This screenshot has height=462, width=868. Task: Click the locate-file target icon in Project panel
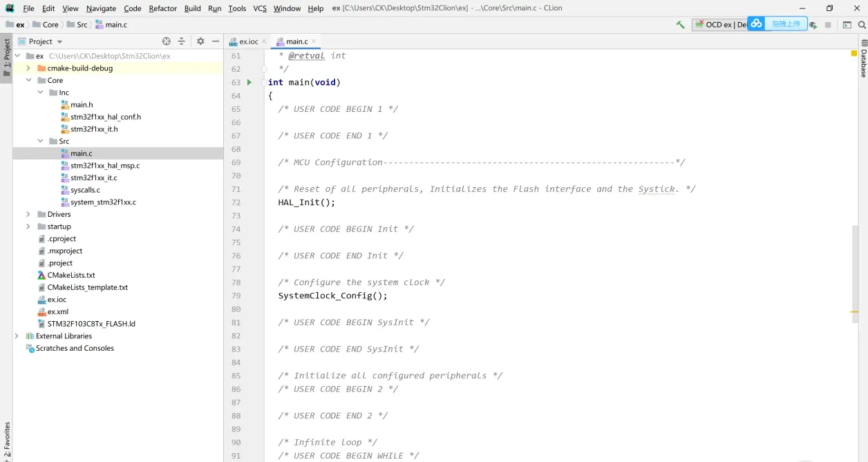[x=166, y=41]
